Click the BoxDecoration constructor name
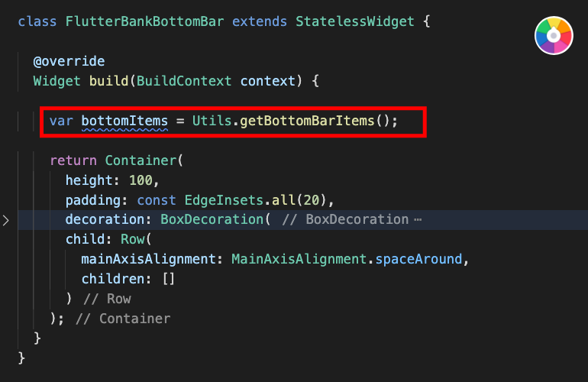This screenshot has width=588, height=382. tap(212, 219)
